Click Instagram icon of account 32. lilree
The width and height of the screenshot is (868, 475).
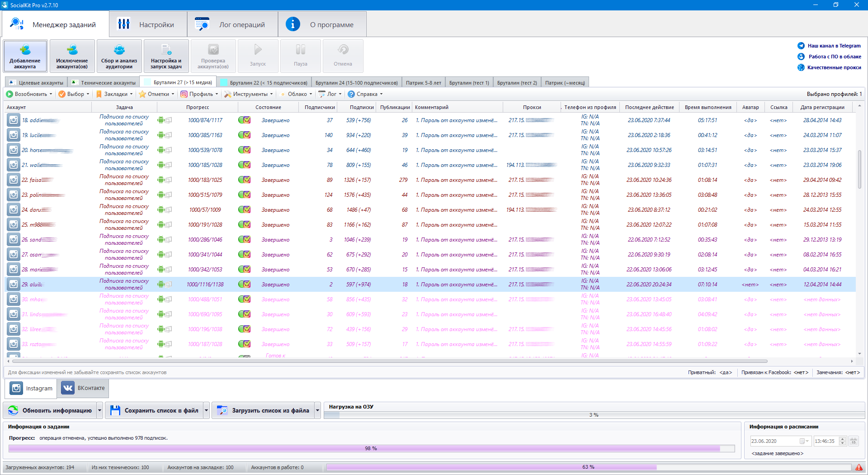[14, 329]
